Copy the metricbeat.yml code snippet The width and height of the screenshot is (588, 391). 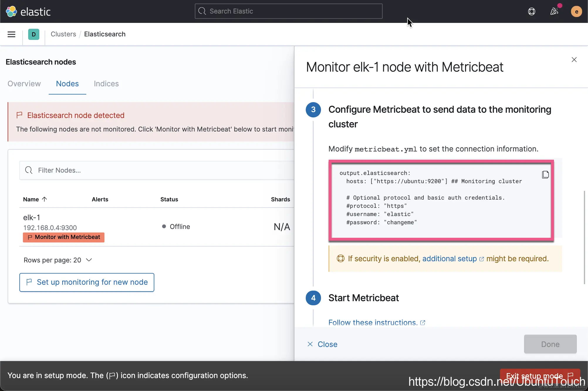pos(545,175)
